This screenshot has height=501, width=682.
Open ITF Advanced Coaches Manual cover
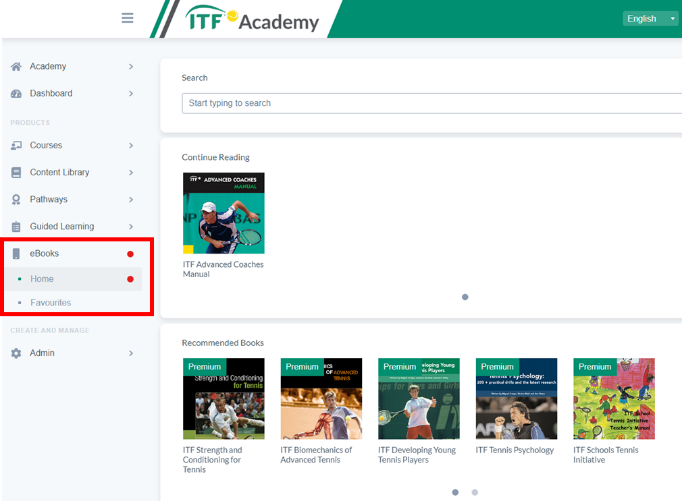click(224, 213)
